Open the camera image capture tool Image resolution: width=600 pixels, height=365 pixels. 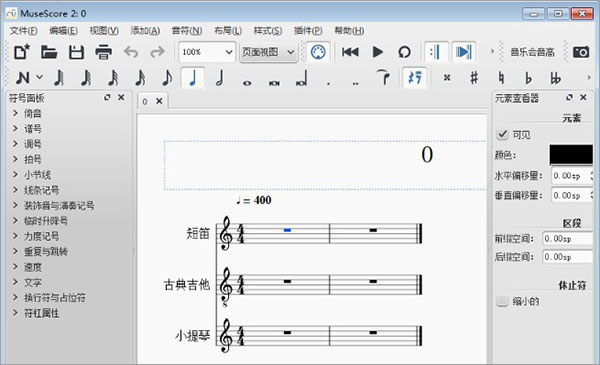(x=580, y=52)
